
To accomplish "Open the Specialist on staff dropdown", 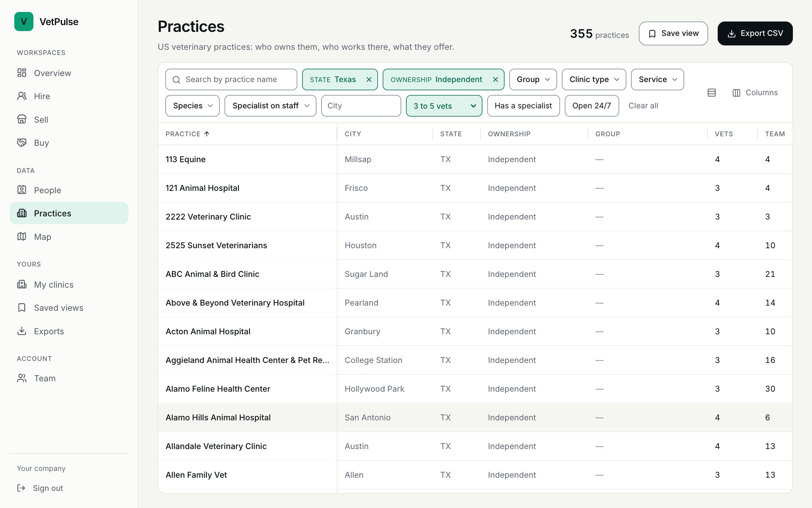I will pos(270,106).
